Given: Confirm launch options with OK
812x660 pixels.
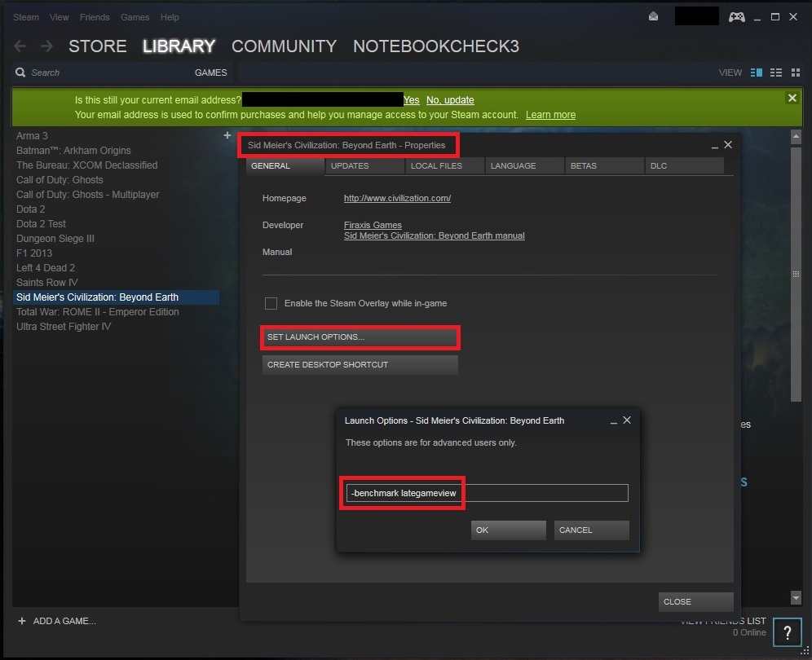Looking at the screenshot, I should (508, 530).
